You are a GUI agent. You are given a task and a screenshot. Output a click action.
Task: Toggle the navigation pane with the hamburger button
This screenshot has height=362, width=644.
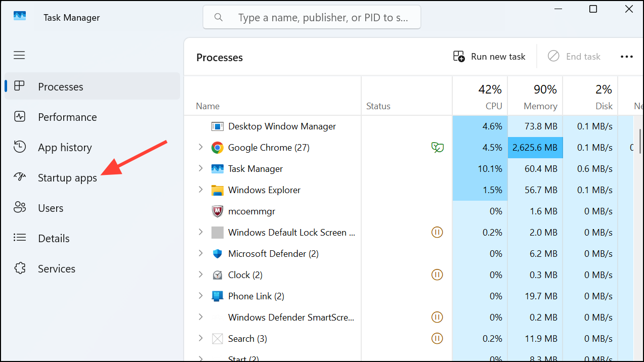click(x=19, y=55)
